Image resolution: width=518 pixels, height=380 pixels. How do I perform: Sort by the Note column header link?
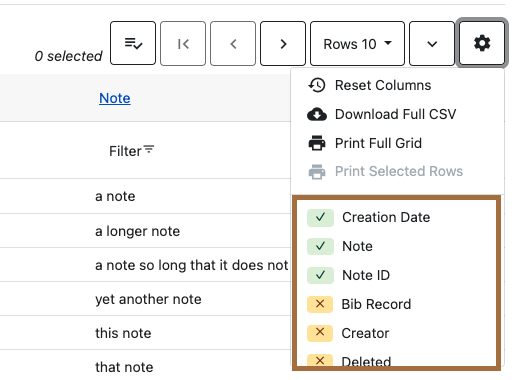pyautogui.click(x=115, y=98)
